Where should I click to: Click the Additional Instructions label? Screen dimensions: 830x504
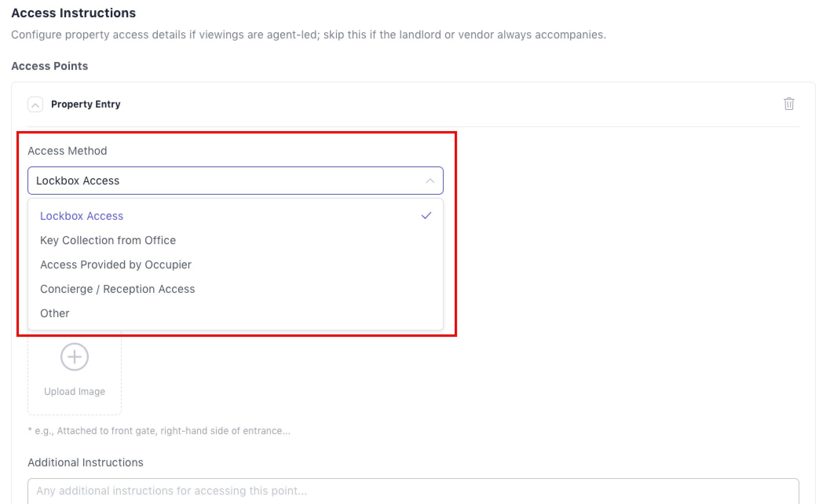[x=85, y=462]
